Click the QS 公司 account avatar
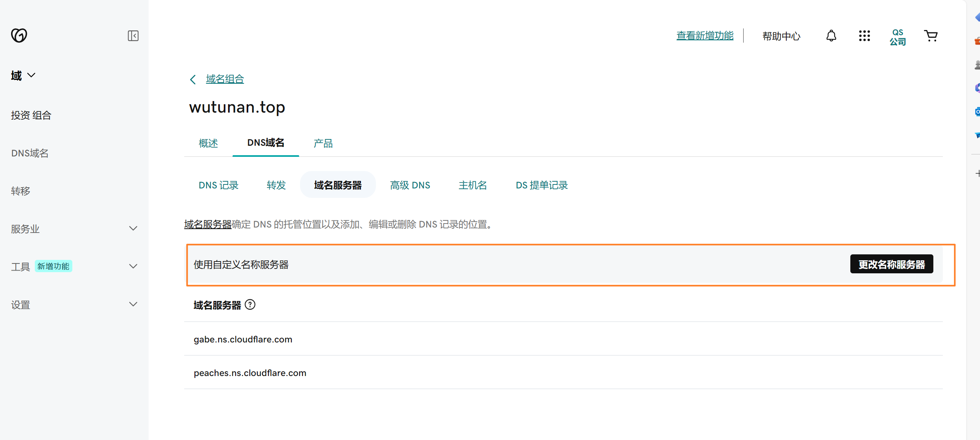 click(897, 37)
